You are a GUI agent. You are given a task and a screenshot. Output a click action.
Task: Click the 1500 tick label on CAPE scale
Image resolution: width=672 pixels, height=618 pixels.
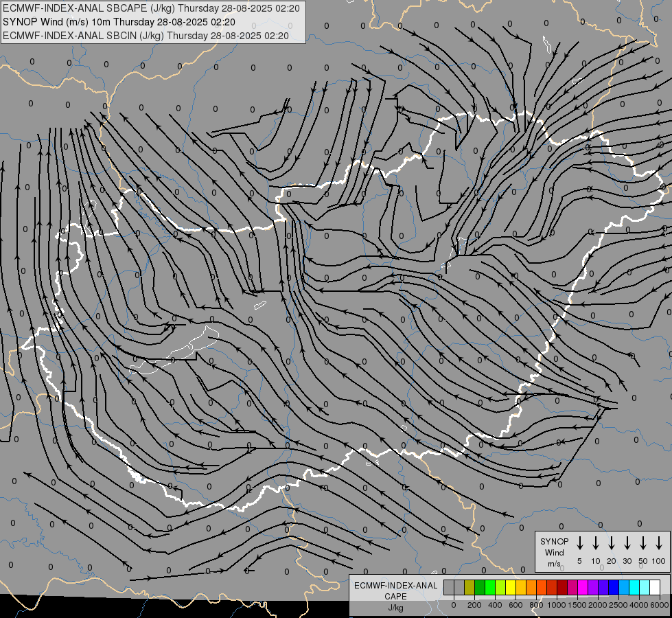click(577, 605)
